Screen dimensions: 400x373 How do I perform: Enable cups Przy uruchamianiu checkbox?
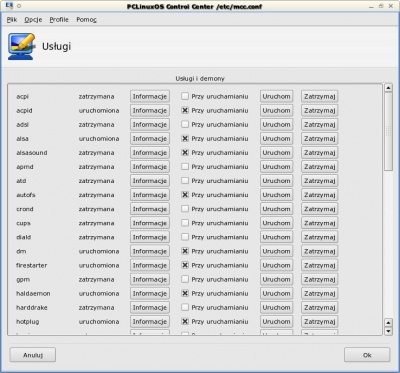(x=185, y=223)
